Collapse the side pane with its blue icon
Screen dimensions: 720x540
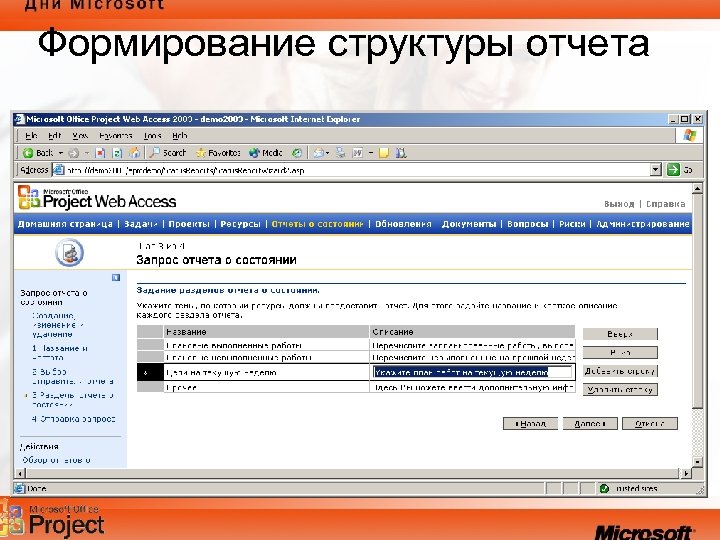pos(116,277)
